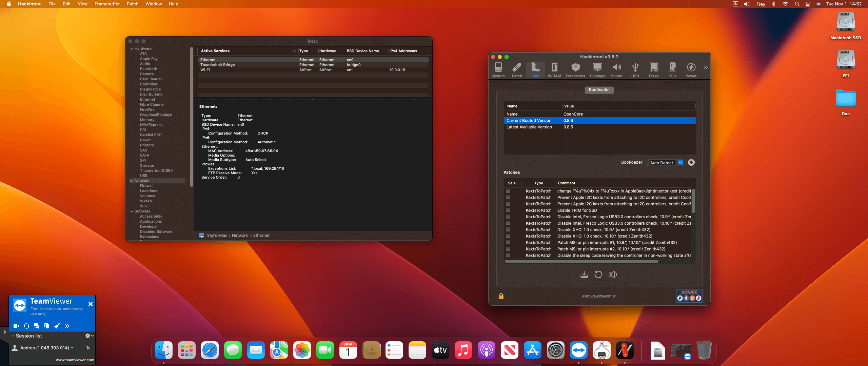The image size is (868, 366).
Task: Open Safari from the Dock
Action: (210, 350)
